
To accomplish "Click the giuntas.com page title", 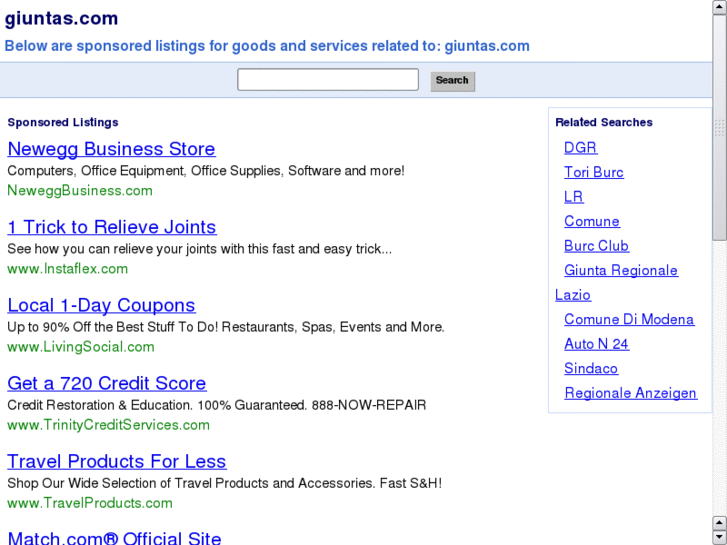I will pos(61,19).
